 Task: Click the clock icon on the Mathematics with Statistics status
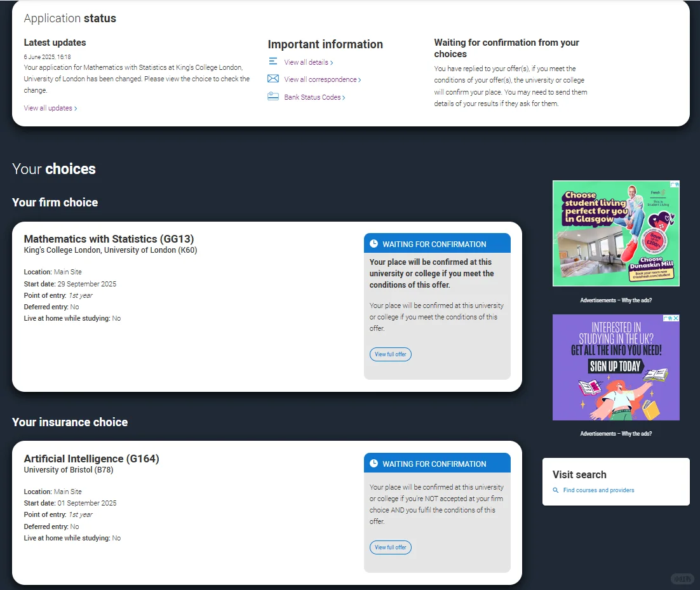374,244
